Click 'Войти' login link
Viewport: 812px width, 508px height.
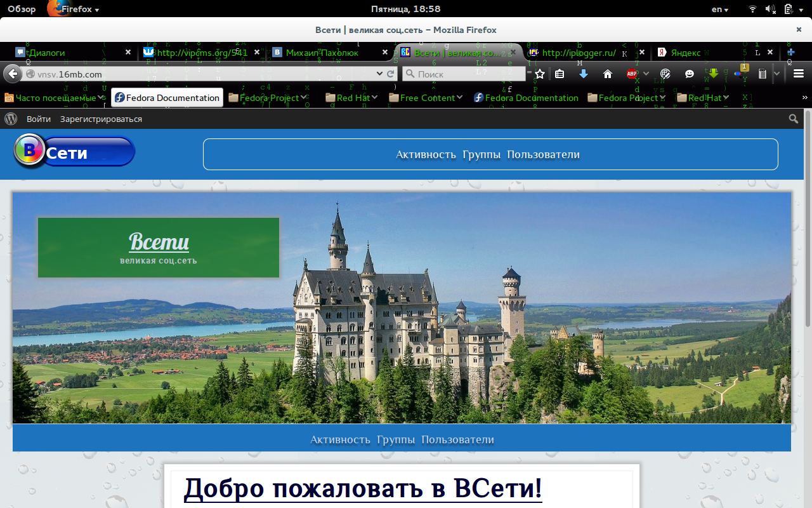pos(39,119)
